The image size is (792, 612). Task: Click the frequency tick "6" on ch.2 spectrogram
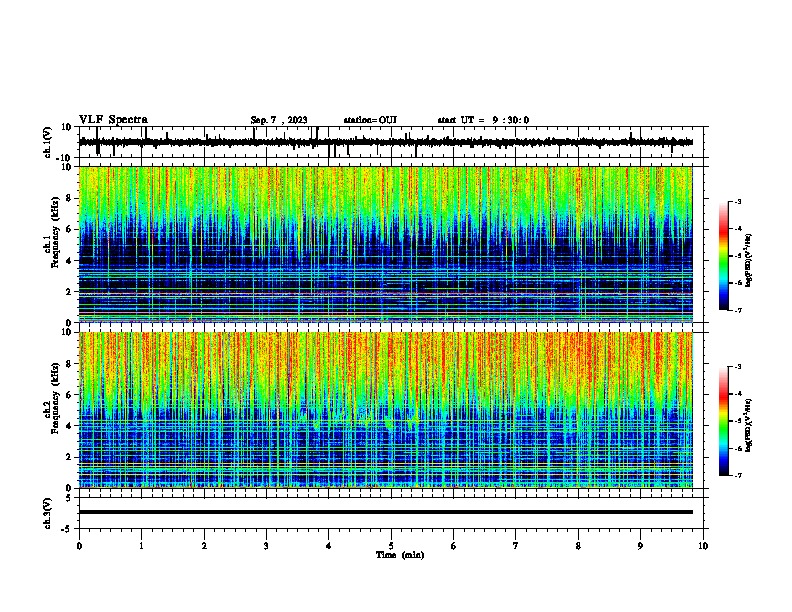click(x=69, y=394)
